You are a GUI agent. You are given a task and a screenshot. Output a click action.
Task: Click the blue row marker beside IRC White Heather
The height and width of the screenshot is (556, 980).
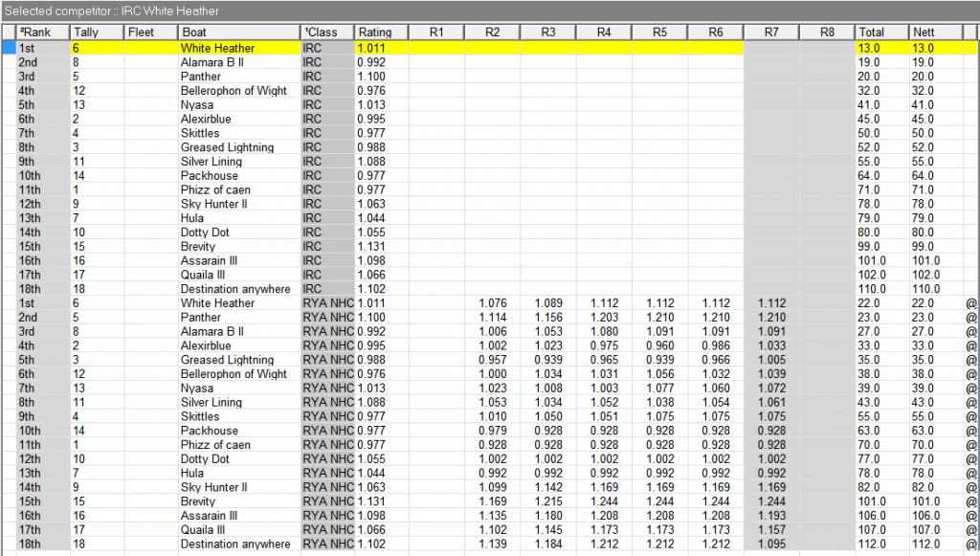click(9, 48)
